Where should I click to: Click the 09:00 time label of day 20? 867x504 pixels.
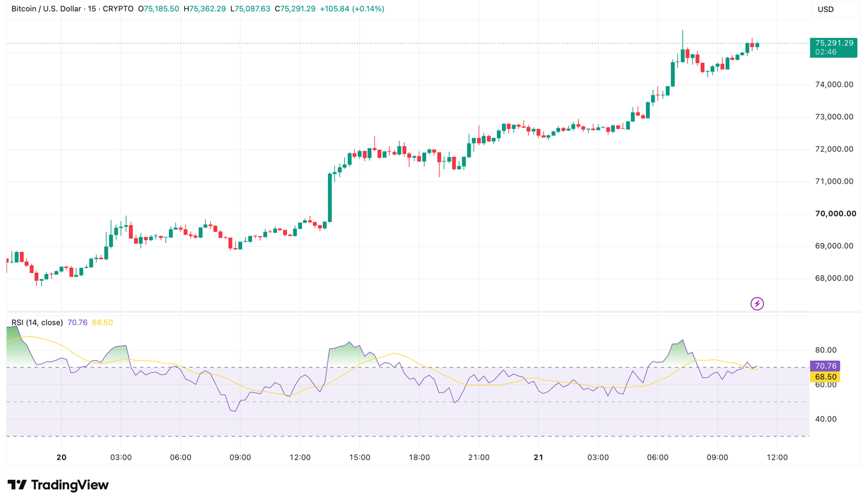(240, 457)
